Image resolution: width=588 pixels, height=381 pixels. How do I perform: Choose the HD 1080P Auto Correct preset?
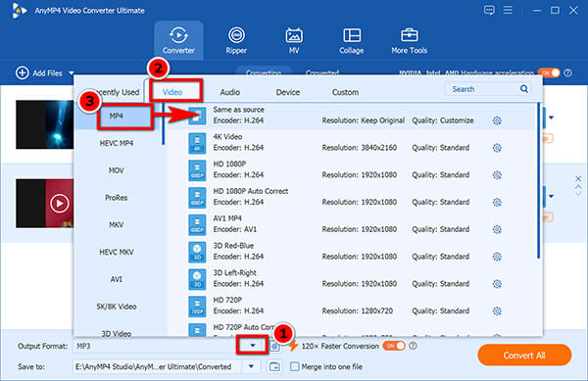click(352, 197)
